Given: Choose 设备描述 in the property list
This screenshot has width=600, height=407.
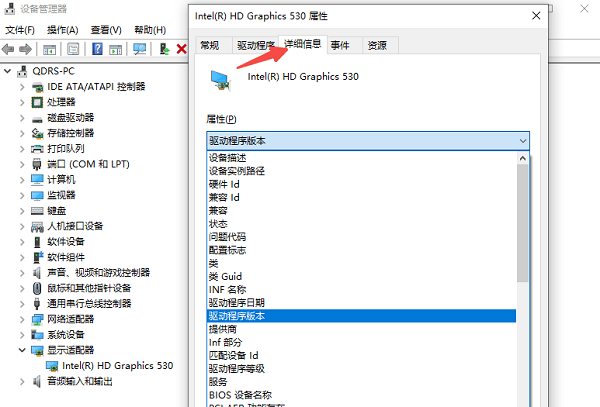Looking at the screenshot, I should pyautogui.click(x=361, y=158).
